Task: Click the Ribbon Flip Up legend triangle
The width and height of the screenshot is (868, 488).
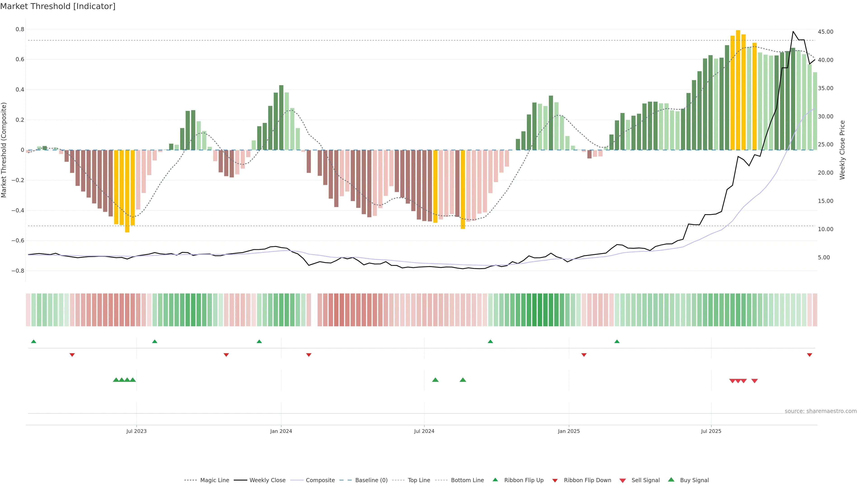Action: [x=495, y=480]
